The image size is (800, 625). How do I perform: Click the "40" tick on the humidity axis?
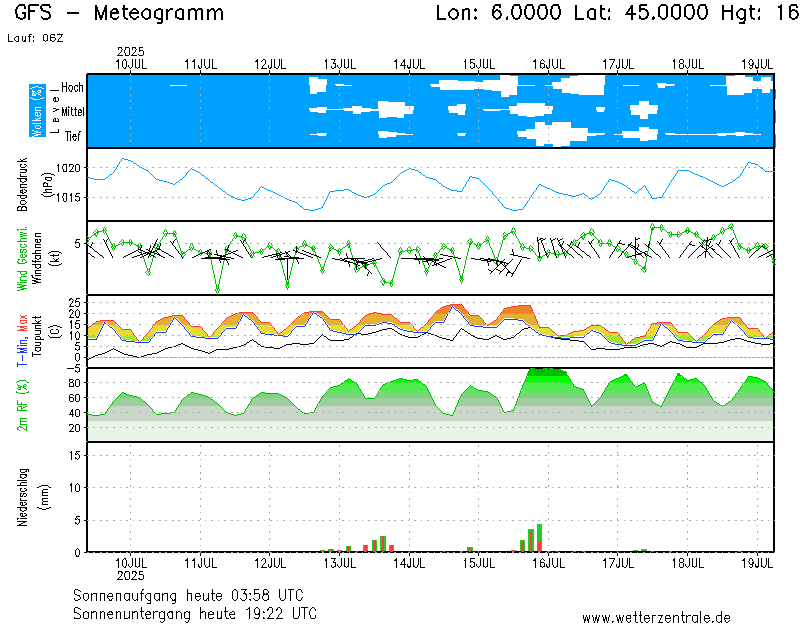(x=75, y=413)
